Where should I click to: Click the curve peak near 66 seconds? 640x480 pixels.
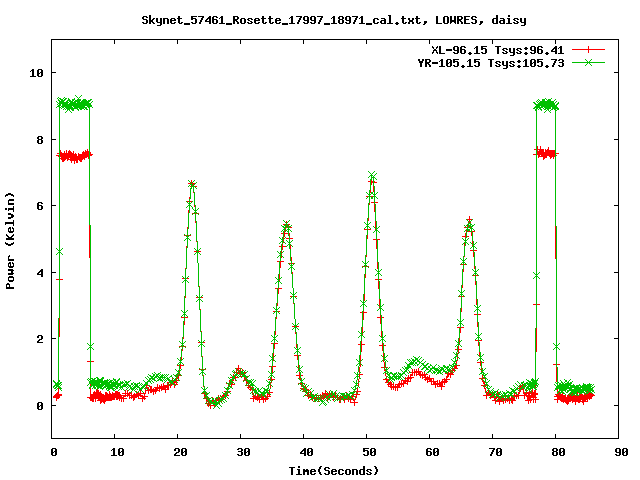point(469,221)
